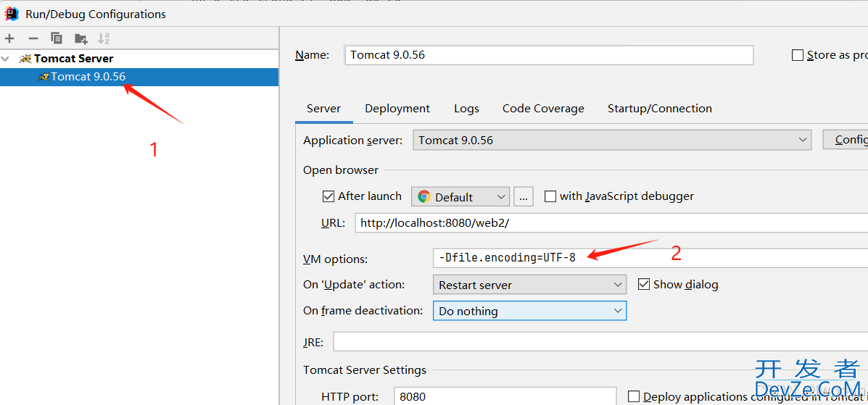
Task: Open the Startup/Connection tab
Action: (660, 109)
